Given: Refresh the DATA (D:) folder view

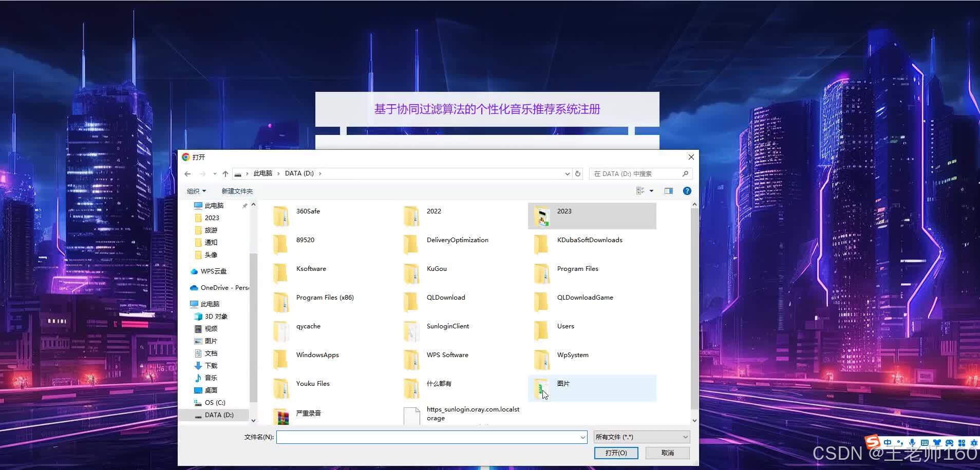Looking at the screenshot, I should (x=578, y=174).
